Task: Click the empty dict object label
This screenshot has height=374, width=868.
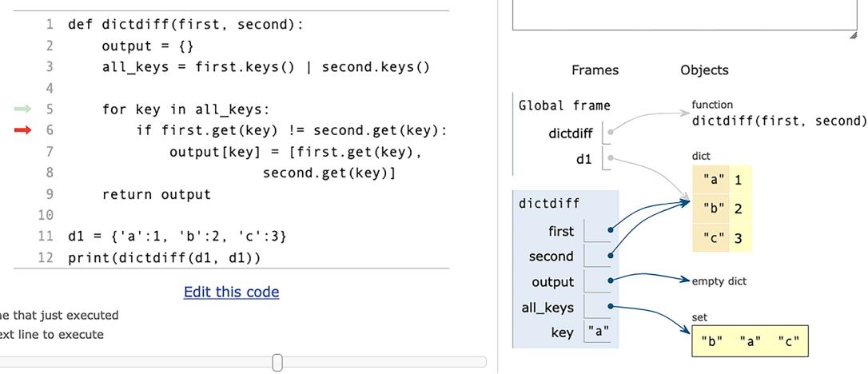Action: click(x=719, y=280)
